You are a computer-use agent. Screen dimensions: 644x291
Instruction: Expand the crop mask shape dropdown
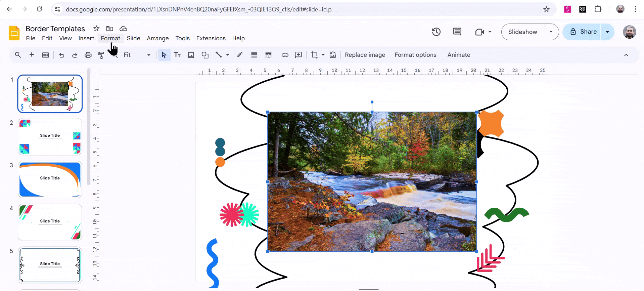point(323,55)
